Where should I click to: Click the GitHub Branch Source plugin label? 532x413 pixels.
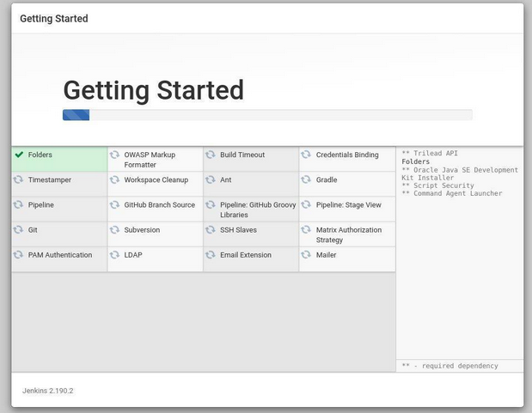coord(159,205)
